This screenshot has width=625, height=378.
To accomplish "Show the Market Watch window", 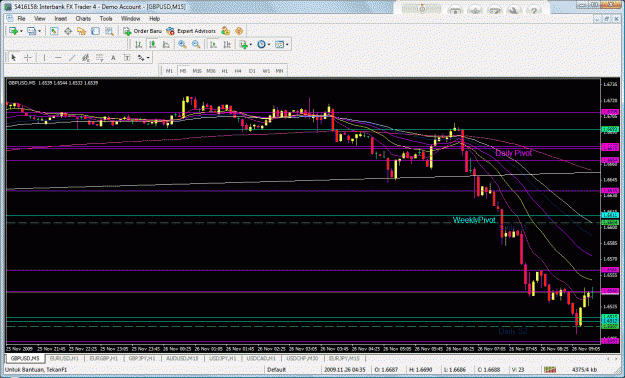I will pyautogui.click(x=54, y=31).
